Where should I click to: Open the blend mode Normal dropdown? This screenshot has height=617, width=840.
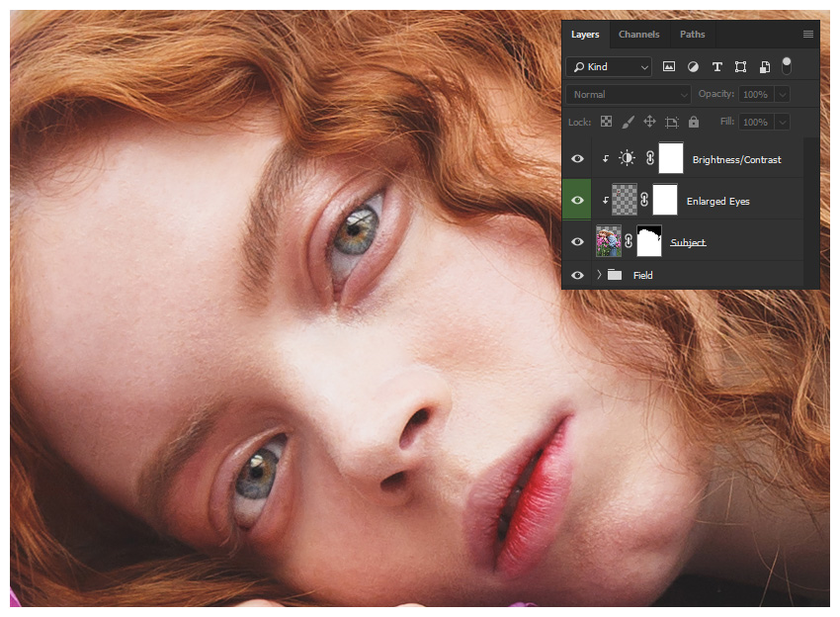tap(628, 94)
